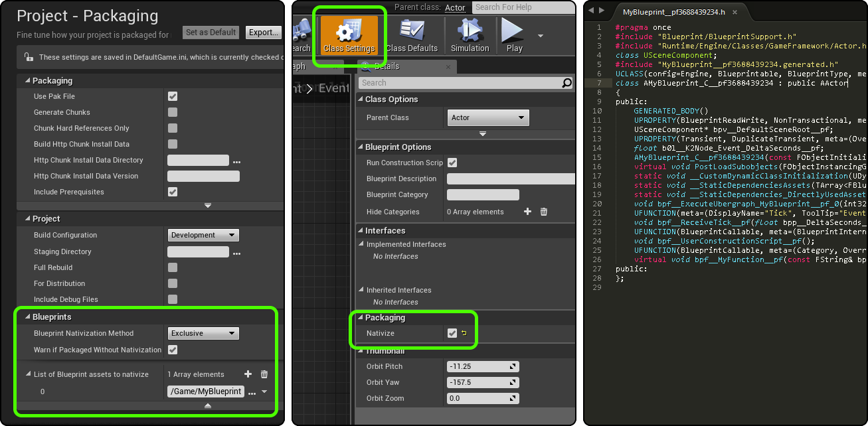Edit Orbit Pitch value field

pos(483,366)
